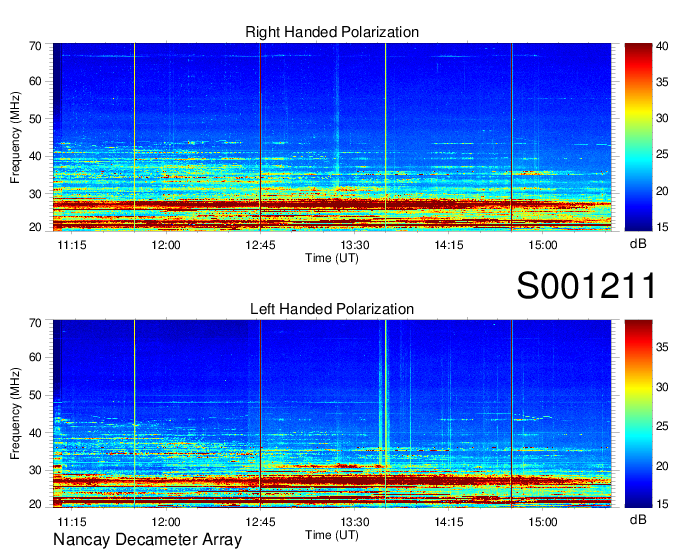The width and height of the screenshot is (680, 552).
Task: Click the top plot's color scale bar
Action: pos(638,137)
